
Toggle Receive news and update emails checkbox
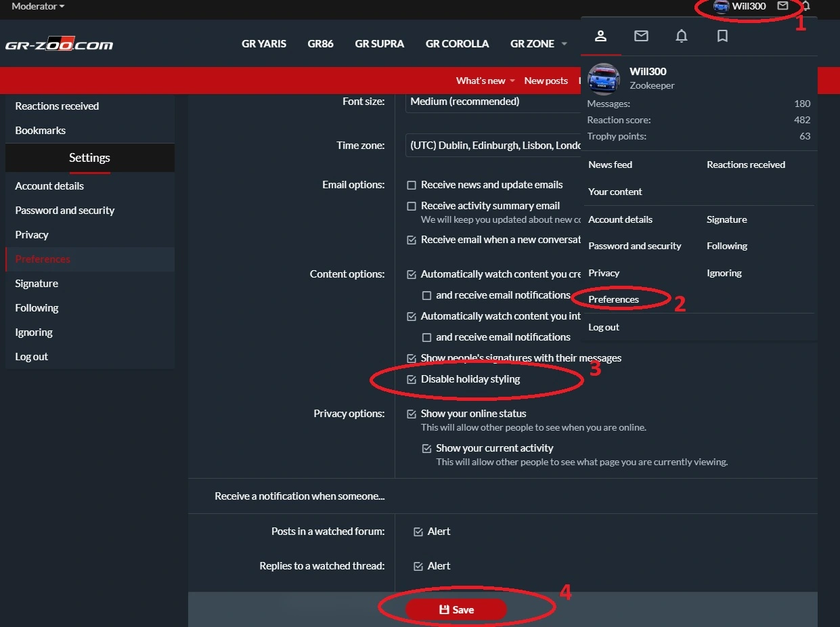click(x=412, y=185)
